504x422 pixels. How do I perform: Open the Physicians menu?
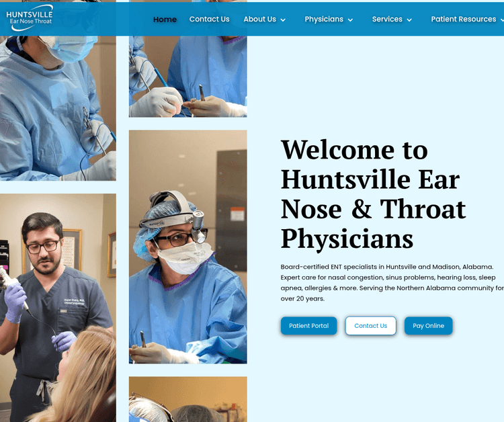click(324, 19)
